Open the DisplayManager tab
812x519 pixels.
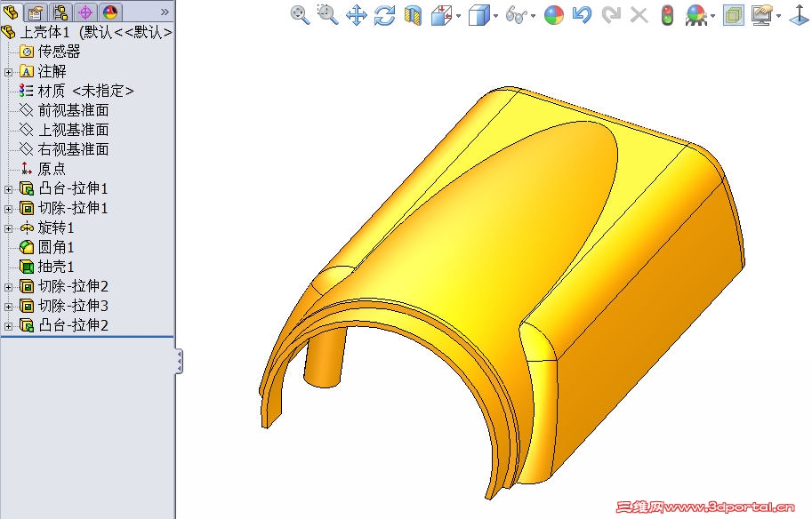(109, 12)
